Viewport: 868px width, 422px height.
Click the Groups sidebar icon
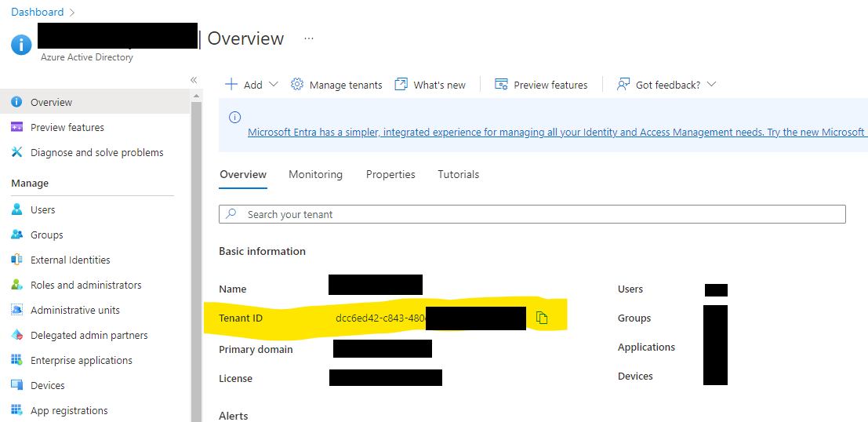pyautogui.click(x=16, y=235)
